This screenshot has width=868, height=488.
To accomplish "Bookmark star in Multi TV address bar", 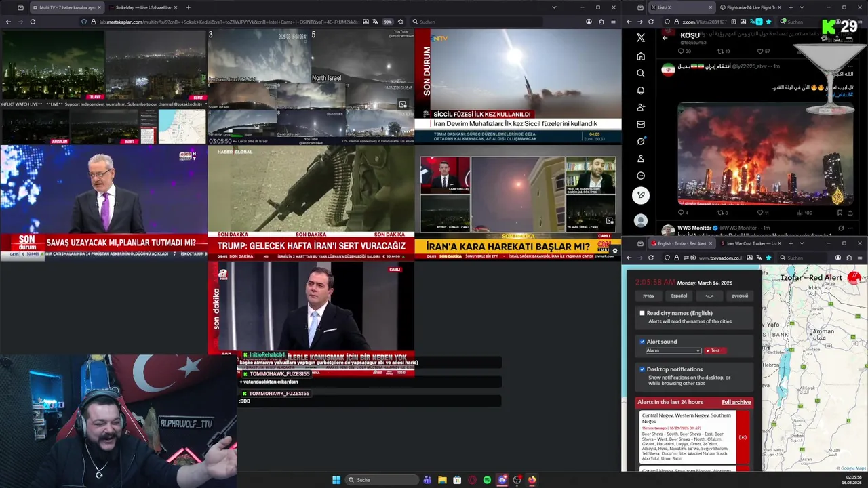I will tap(401, 22).
